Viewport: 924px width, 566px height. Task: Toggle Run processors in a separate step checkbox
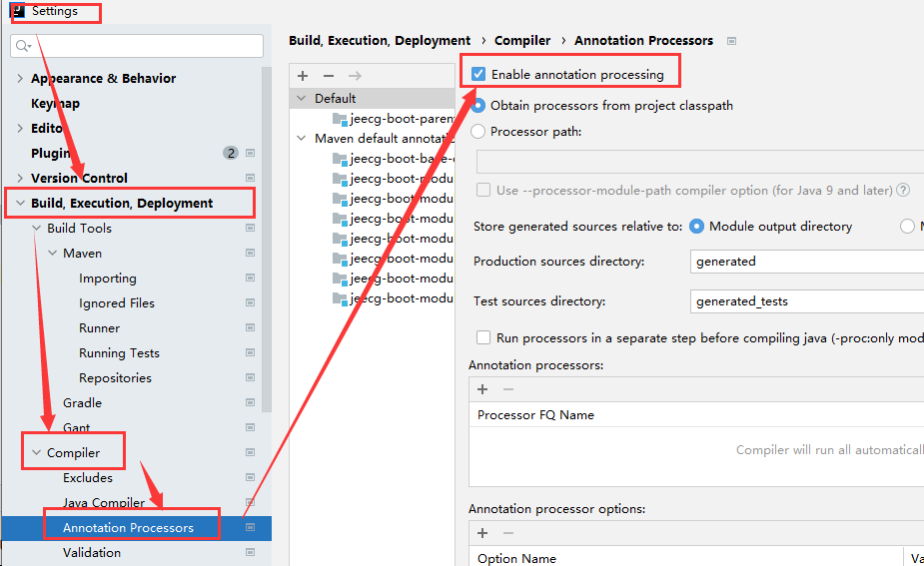click(483, 338)
